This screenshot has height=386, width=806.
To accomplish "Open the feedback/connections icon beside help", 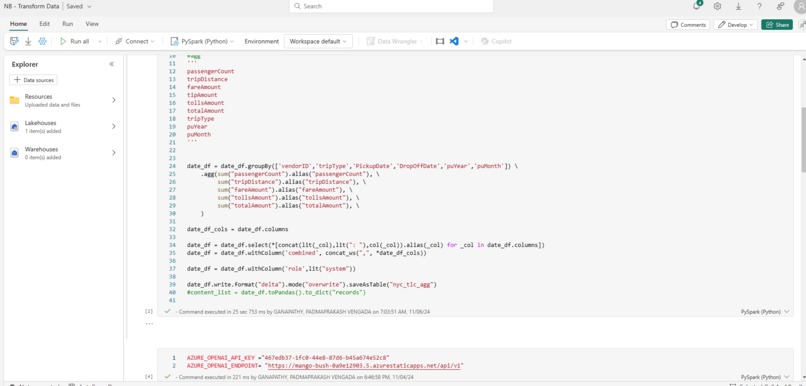I will pyautogui.click(x=780, y=6).
